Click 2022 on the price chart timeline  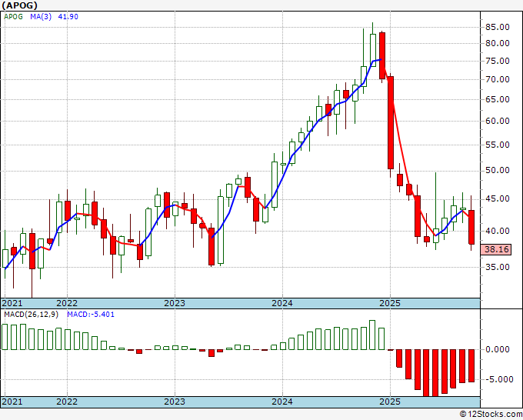pos(67,303)
